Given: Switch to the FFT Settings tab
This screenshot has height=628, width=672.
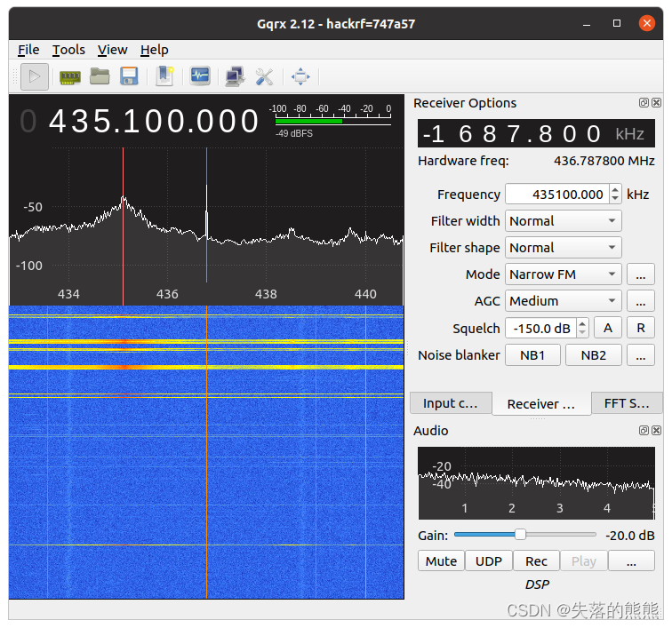Looking at the screenshot, I should (x=627, y=403).
